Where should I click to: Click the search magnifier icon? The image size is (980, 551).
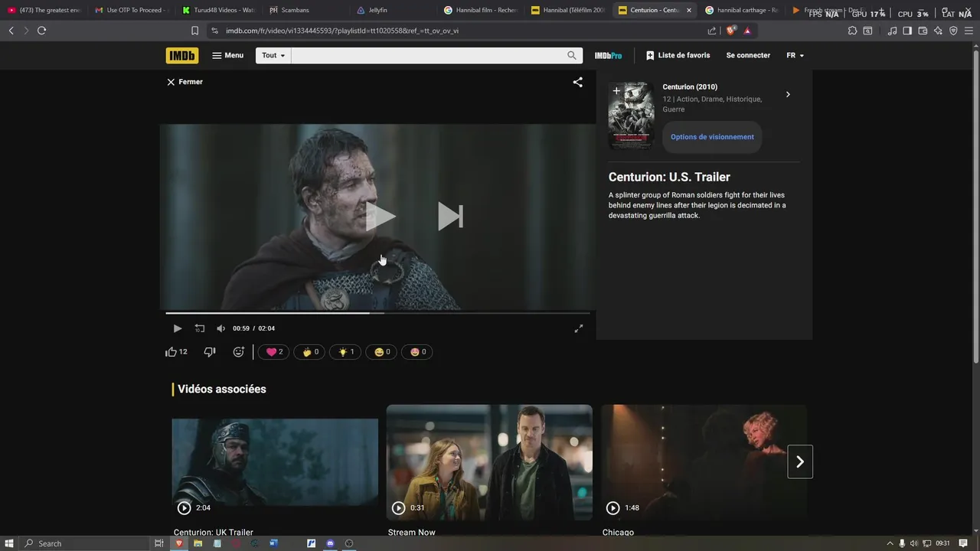pyautogui.click(x=572, y=55)
